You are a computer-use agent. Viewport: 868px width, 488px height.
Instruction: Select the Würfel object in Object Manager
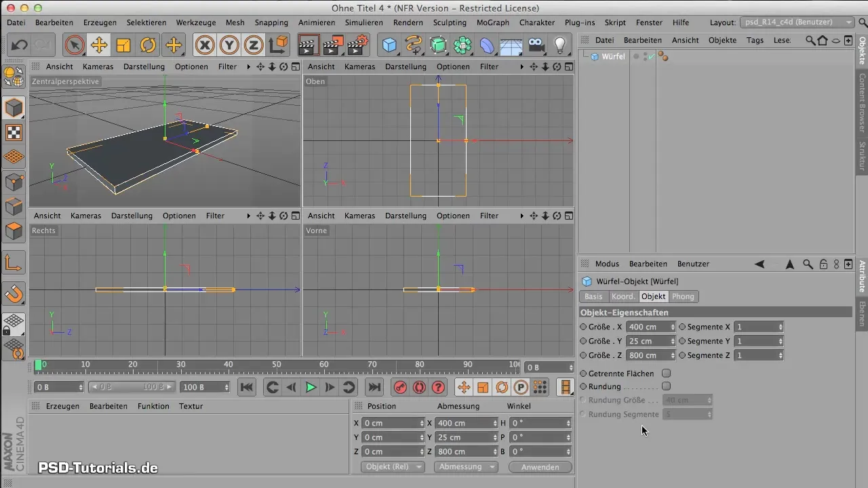tap(613, 56)
